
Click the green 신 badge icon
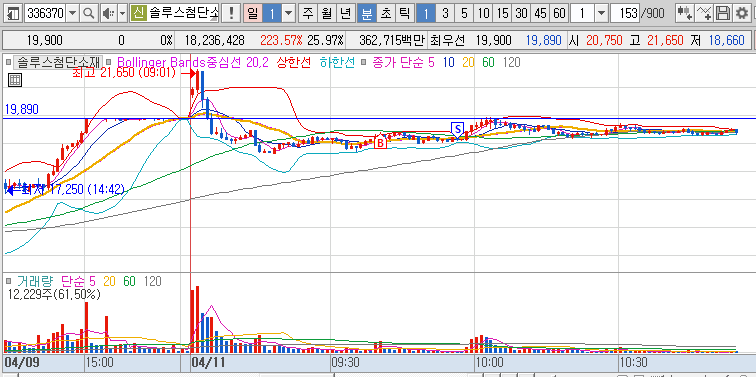pyautogui.click(x=138, y=13)
